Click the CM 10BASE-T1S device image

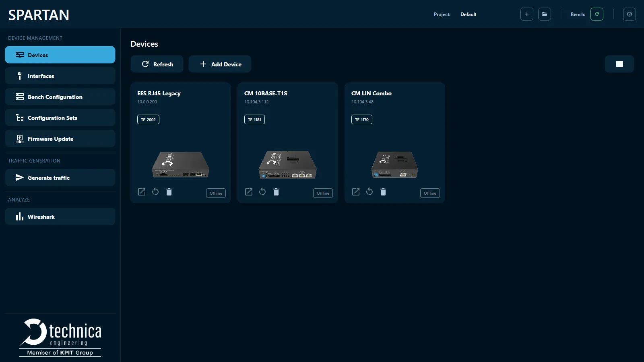click(x=288, y=165)
